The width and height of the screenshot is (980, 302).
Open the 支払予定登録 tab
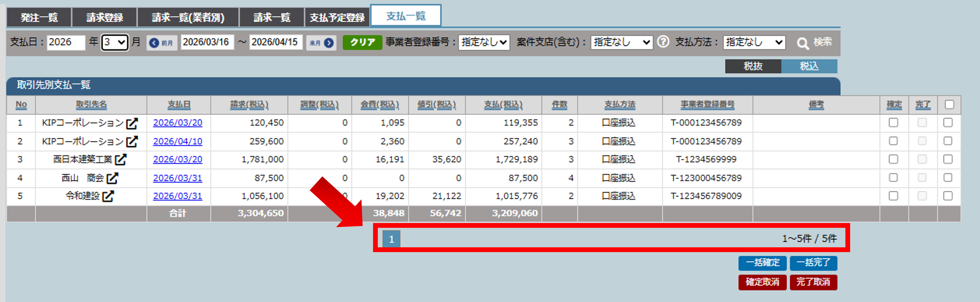(x=337, y=17)
